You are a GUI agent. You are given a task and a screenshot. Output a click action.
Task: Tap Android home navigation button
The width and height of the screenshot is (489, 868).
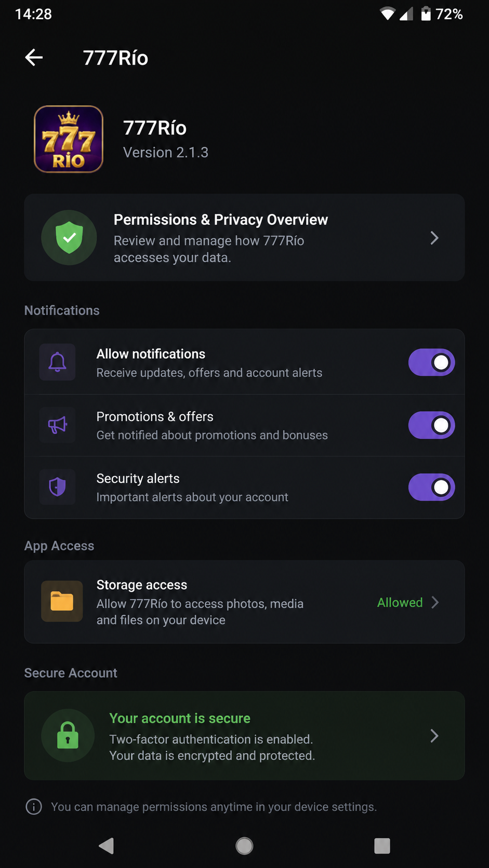[x=244, y=846]
